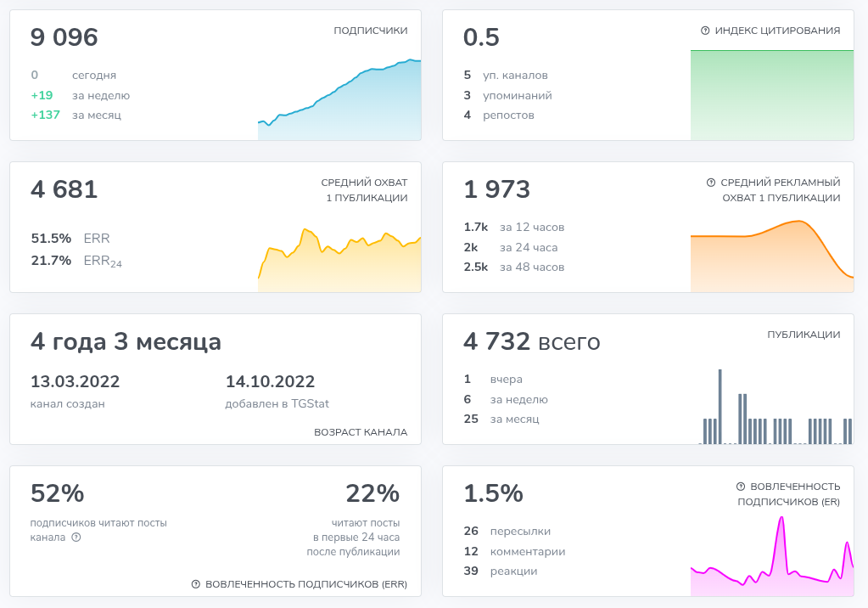The height and width of the screenshot is (608, 868).
Task: Click the '+137' monthly subscriber gain
Action: pyautogui.click(x=45, y=115)
